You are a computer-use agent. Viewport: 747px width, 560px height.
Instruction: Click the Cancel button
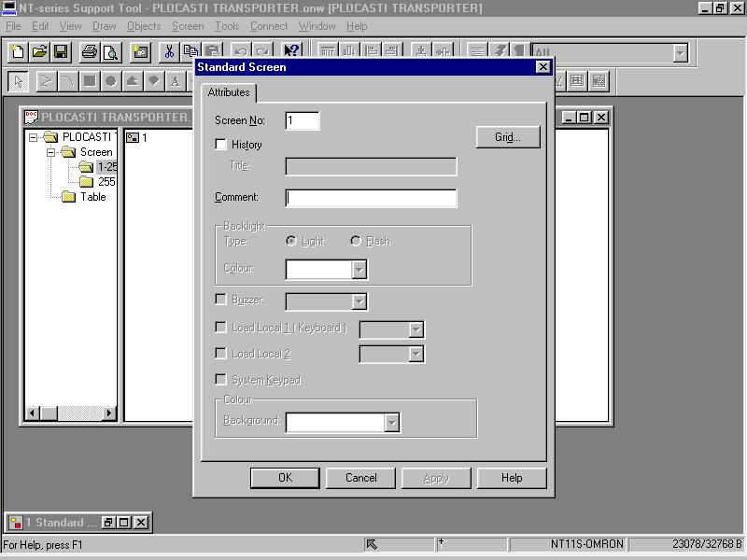click(360, 478)
